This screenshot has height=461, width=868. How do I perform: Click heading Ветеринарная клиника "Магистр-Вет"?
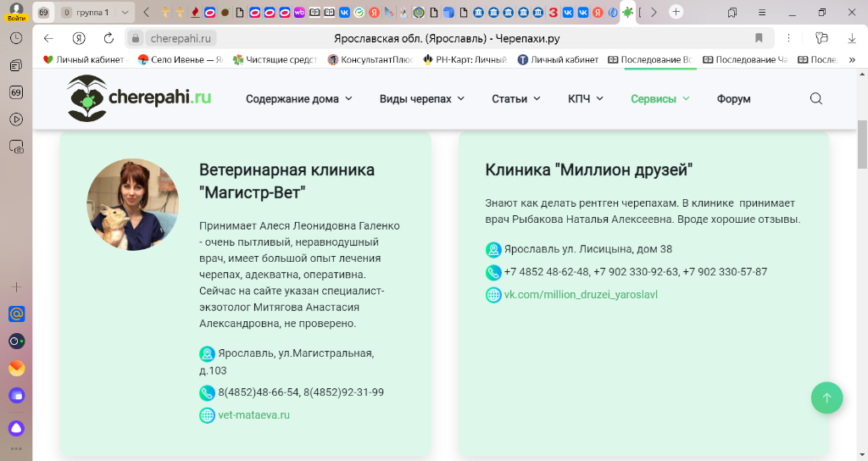(x=287, y=181)
